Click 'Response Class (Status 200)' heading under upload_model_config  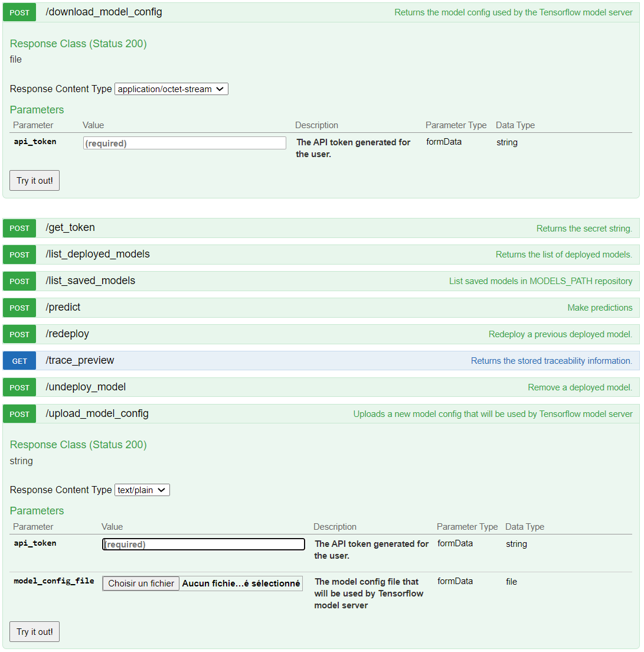[x=78, y=445]
